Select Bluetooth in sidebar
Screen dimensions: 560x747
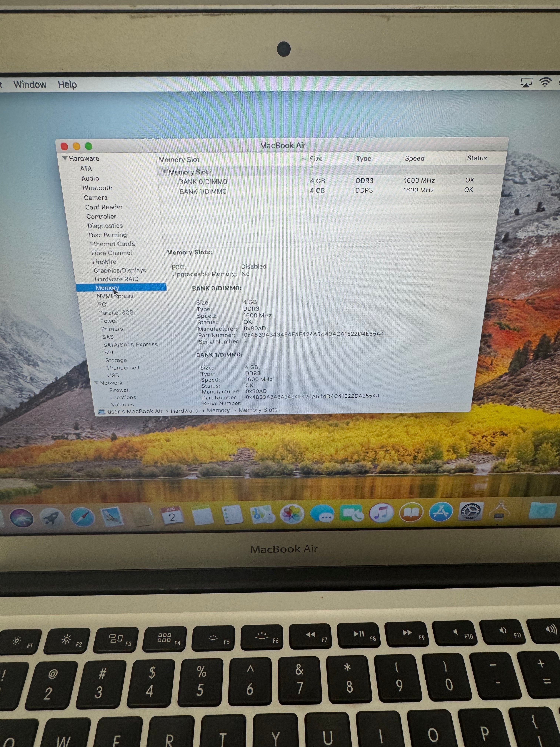98,188
